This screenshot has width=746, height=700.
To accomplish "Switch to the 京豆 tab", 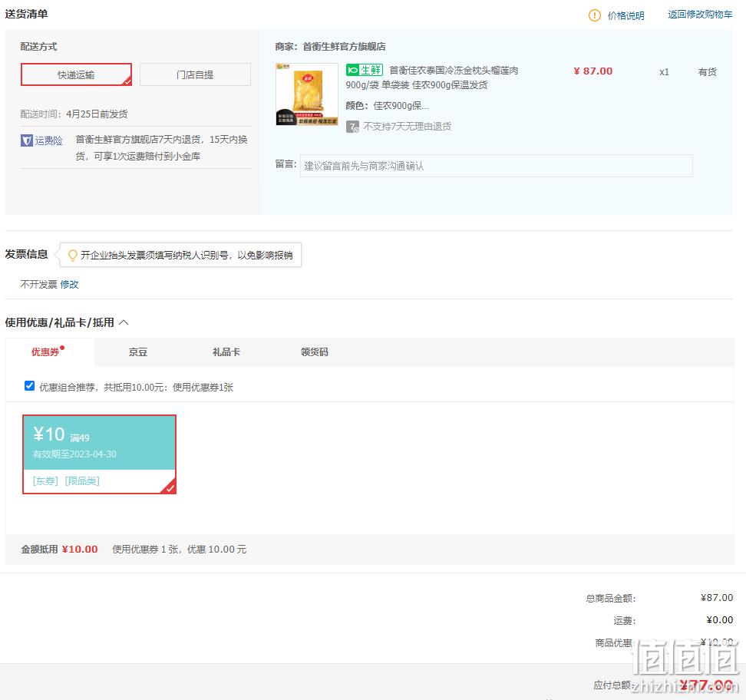I will tap(138, 352).
